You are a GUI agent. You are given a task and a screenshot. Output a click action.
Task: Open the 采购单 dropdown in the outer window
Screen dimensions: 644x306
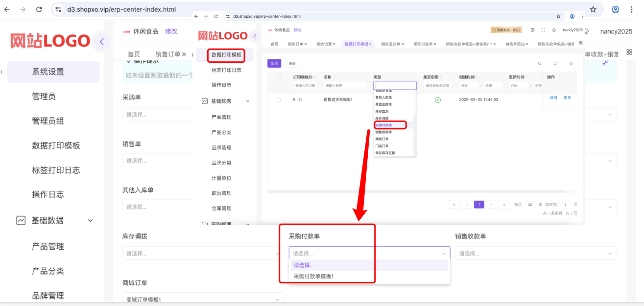coord(157,114)
